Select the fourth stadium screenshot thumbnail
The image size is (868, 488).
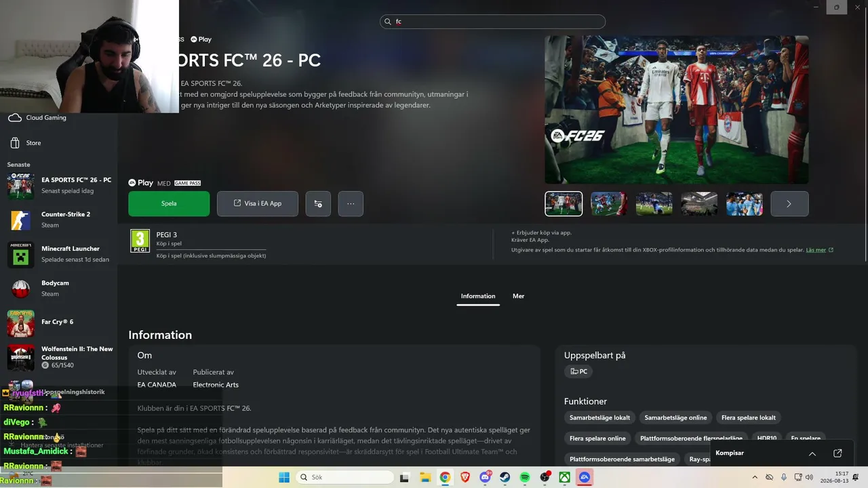tap(699, 203)
